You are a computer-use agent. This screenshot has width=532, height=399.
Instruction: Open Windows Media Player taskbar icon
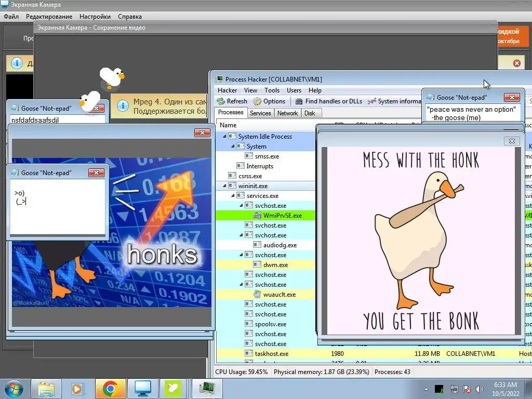(77, 389)
